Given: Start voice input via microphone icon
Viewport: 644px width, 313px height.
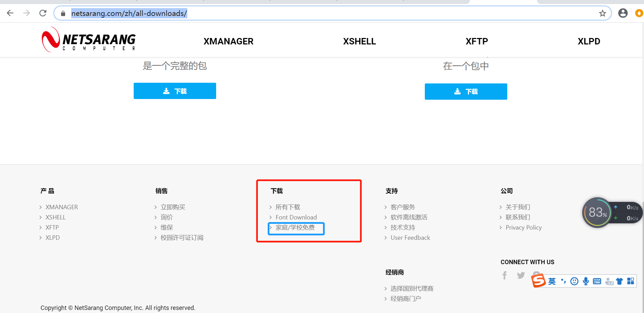Looking at the screenshot, I should (585, 281).
